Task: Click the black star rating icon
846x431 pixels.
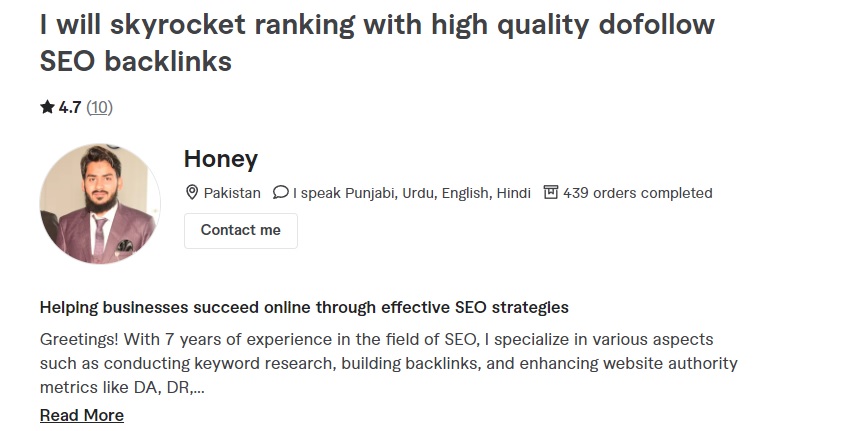Action: 47,107
